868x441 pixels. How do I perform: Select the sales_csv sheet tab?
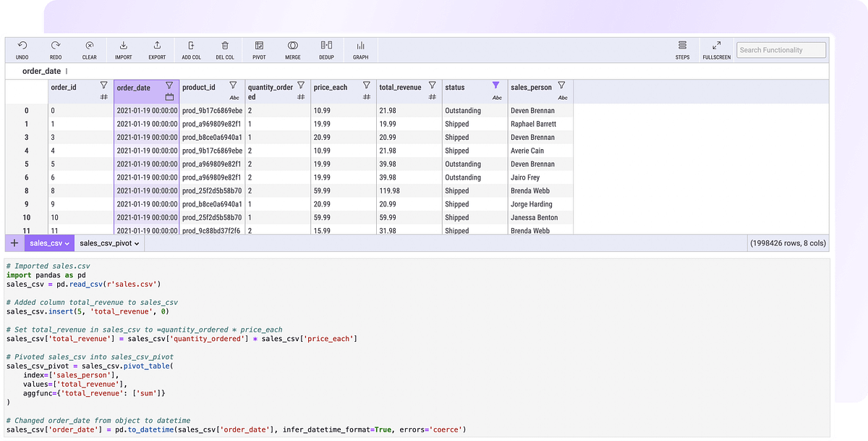tap(45, 243)
